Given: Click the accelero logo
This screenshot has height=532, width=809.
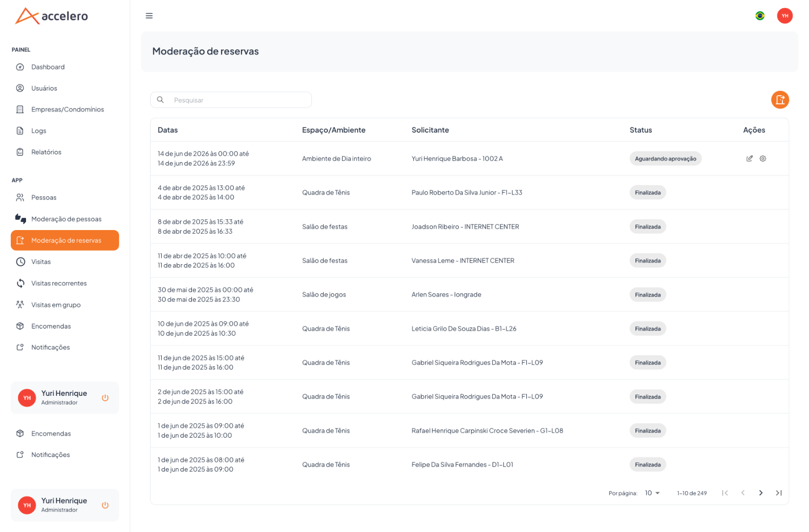Looking at the screenshot, I should 52,16.
